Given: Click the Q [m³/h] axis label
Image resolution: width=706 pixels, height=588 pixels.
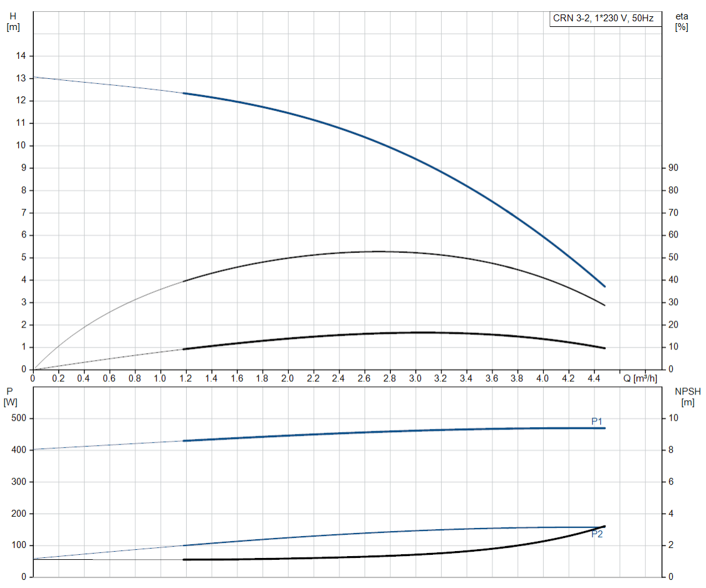Looking at the screenshot, I should tap(640, 378).
